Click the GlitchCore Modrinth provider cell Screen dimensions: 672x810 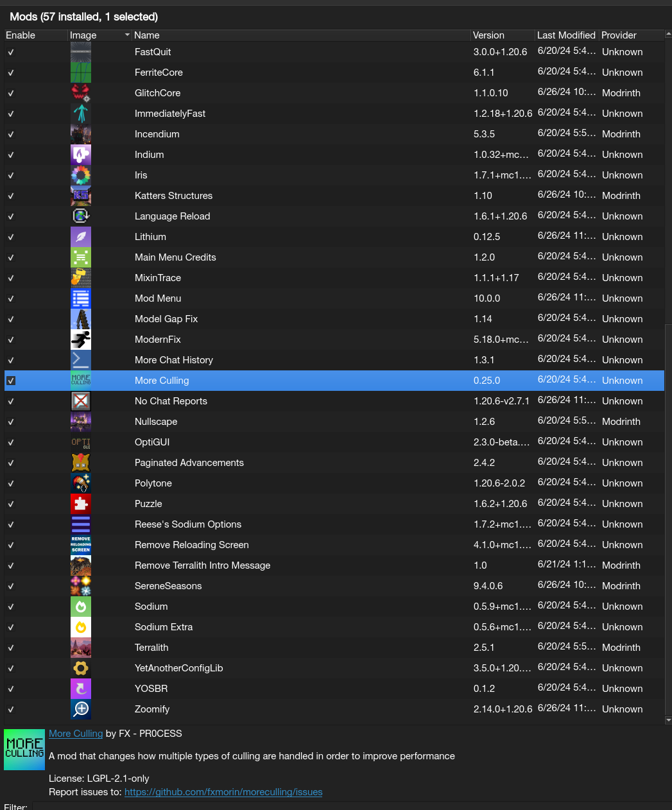pos(621,93)
